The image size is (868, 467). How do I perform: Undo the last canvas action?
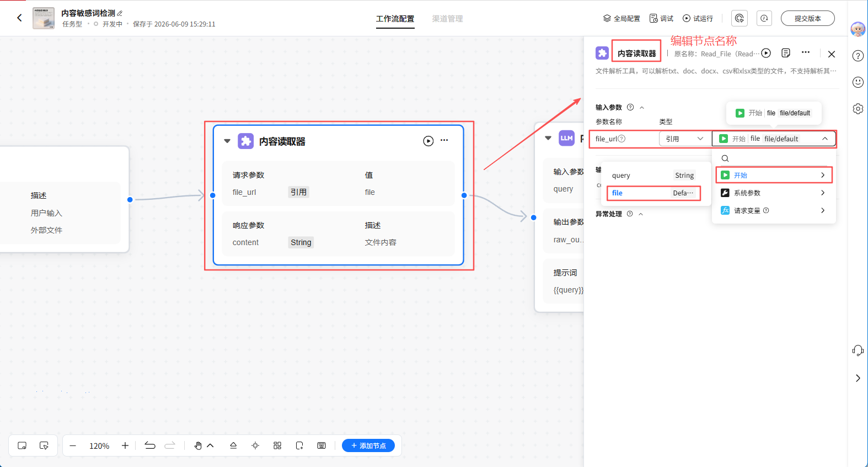(150, 445)
